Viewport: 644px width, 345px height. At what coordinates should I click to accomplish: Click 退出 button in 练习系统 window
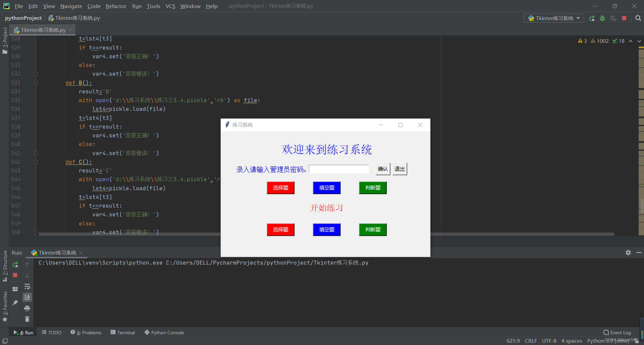[x=400, y=169]
